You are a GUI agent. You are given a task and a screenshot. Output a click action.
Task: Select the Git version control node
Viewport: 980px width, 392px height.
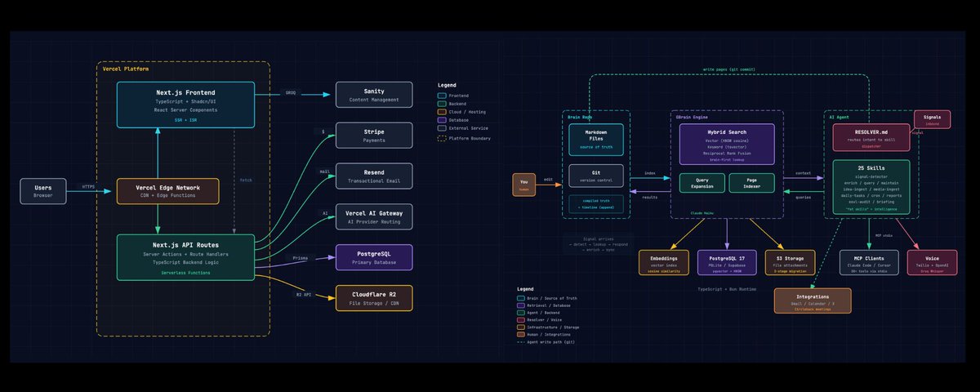(596, 176)
